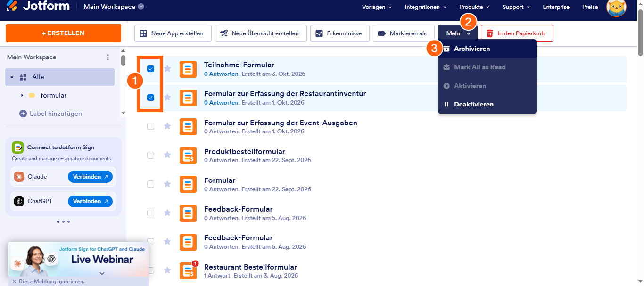Click the Neue Übersicht erstellen button
The width and height of the screenshot is (644, 286).
click(x=261, y=33)
